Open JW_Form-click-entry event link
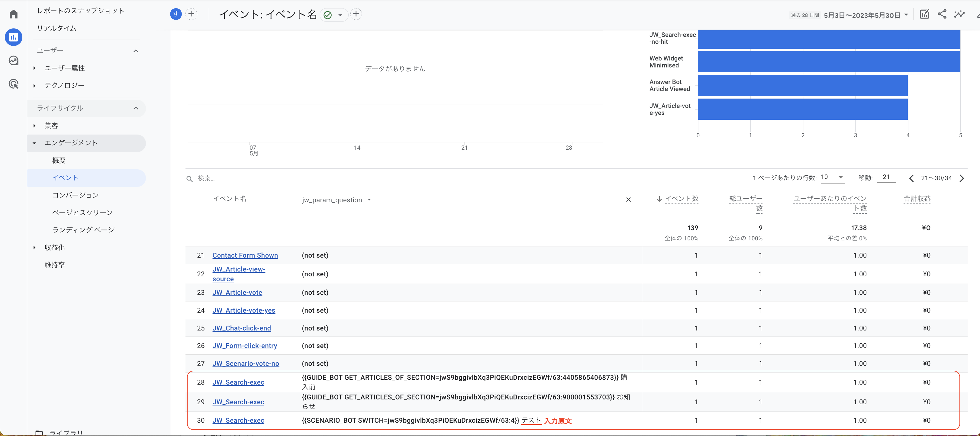Image resolution: width=980 pixels, height=436 pixels. [245, 346]
